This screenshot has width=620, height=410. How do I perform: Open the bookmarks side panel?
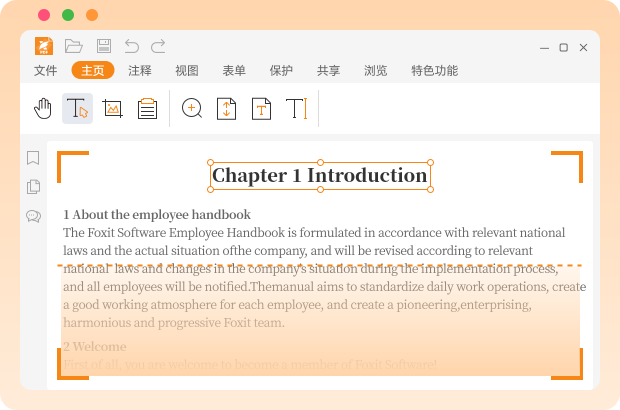coord(33,158)
